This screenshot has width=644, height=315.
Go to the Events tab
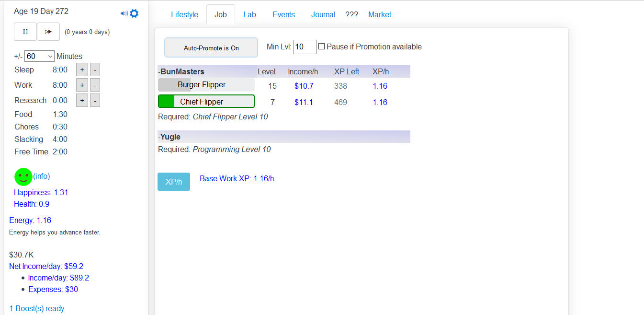click(x=284, y=14)
